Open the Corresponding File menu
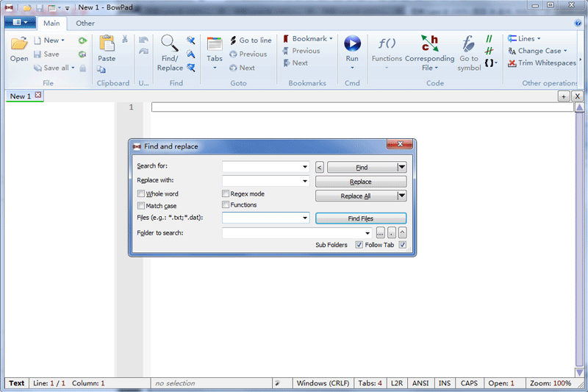Screen dimensions: 588x392 point(430,52)
